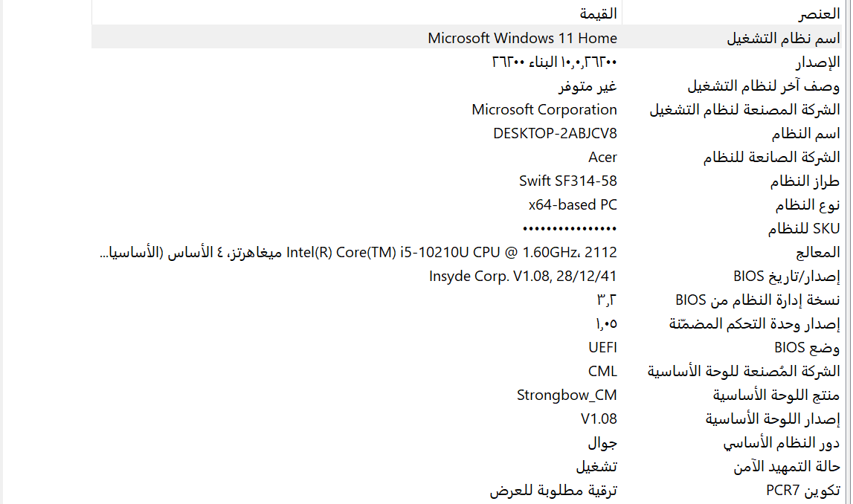Select the نسخة إدارة النظام من BIOS row
Screen dimensions: 853x504
point(467,300)
